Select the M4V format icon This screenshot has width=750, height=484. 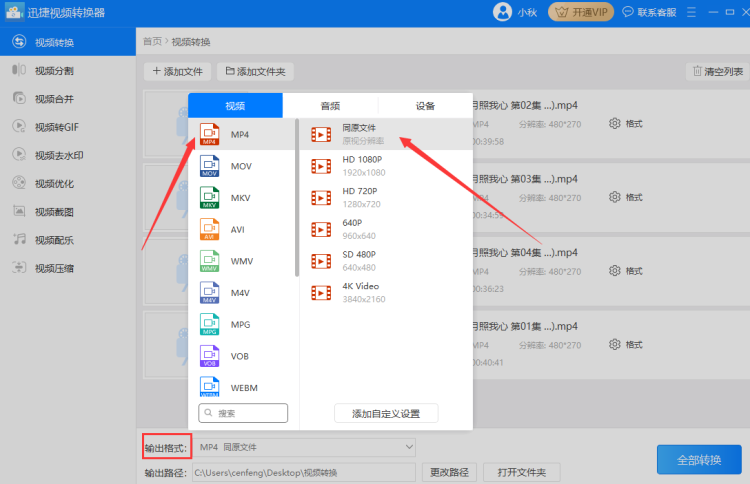[210, 293]
